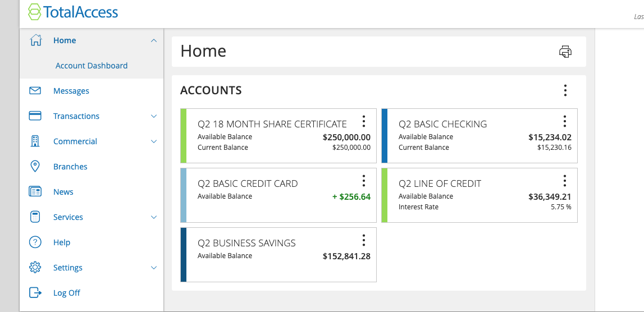This screenshot has height=312, width=644.
Task: Click the Services calculator icon
Action: pyautogui.click(x=35, y=217)
